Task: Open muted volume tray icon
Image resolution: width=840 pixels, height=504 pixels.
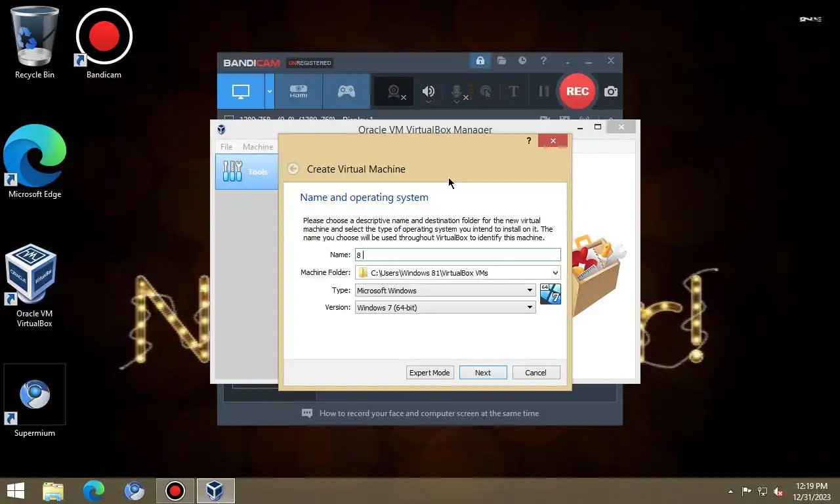Action: point(778,492)
